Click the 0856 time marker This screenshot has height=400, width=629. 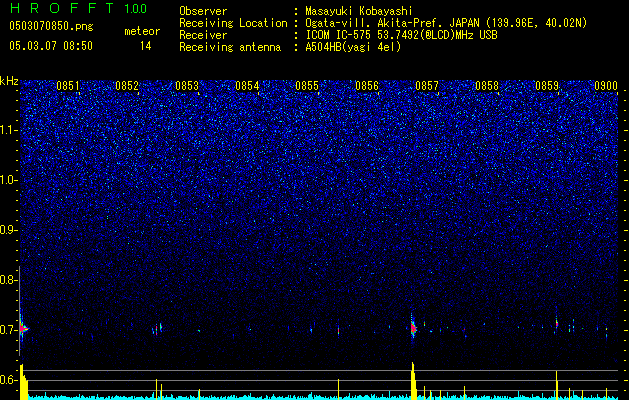(367, 86)
